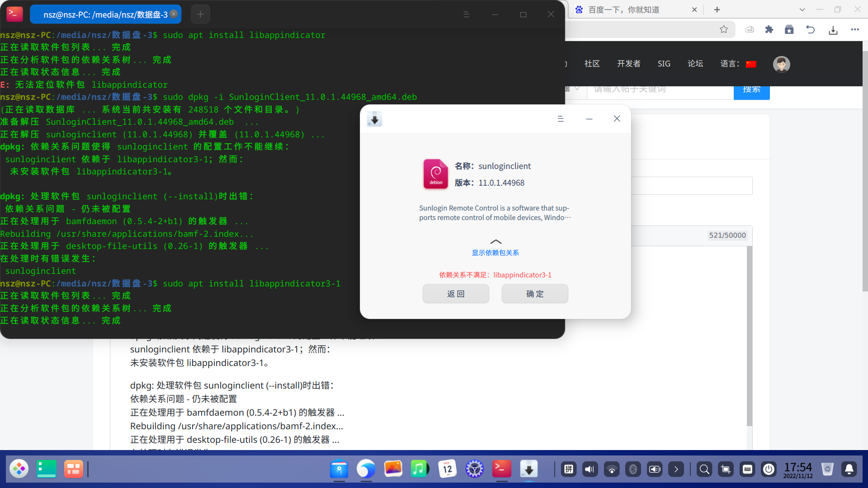868x488 pixels.
Task: Add a new terminal tab
Action: [200, 14]
